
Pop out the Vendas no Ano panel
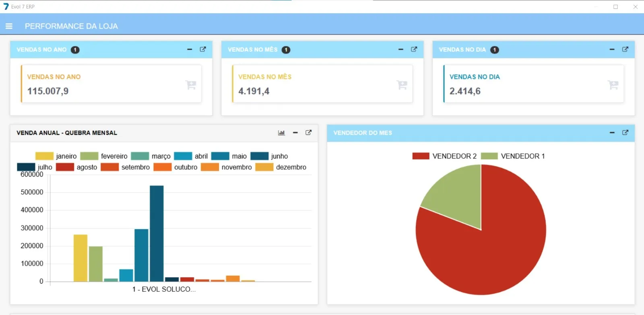click(x=203, y=49)
